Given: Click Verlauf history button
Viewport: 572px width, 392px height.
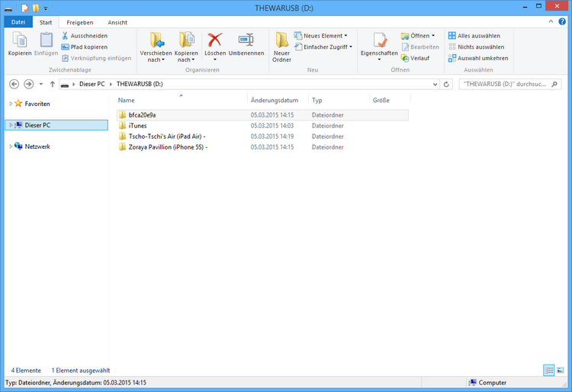Looking at the screenshot, I should tap(415, 58).
